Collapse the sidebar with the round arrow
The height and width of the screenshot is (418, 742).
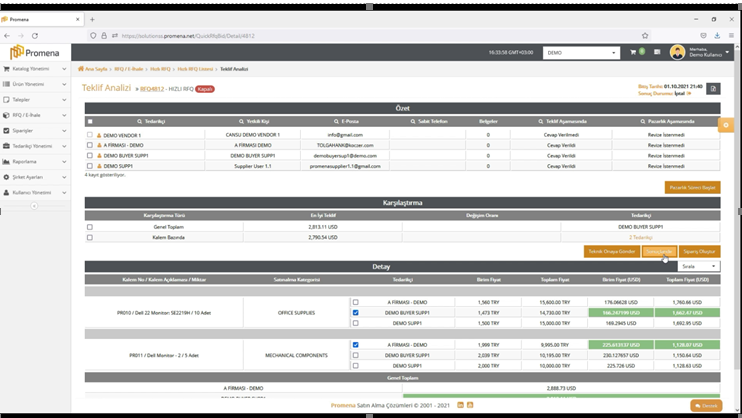point(34,206)
